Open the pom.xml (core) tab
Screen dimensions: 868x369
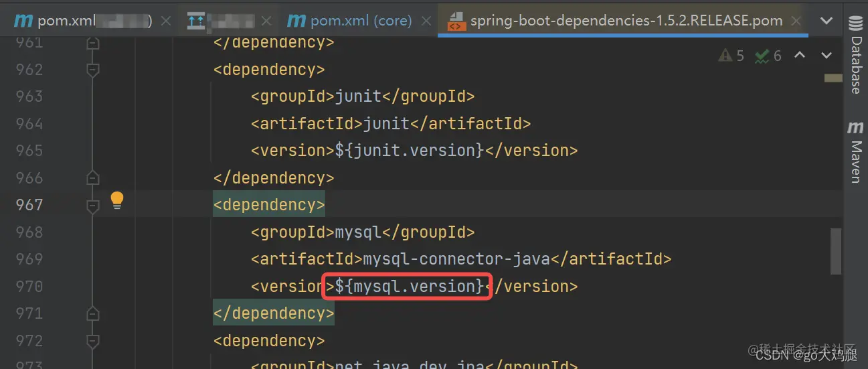click(x=361, y=20)
